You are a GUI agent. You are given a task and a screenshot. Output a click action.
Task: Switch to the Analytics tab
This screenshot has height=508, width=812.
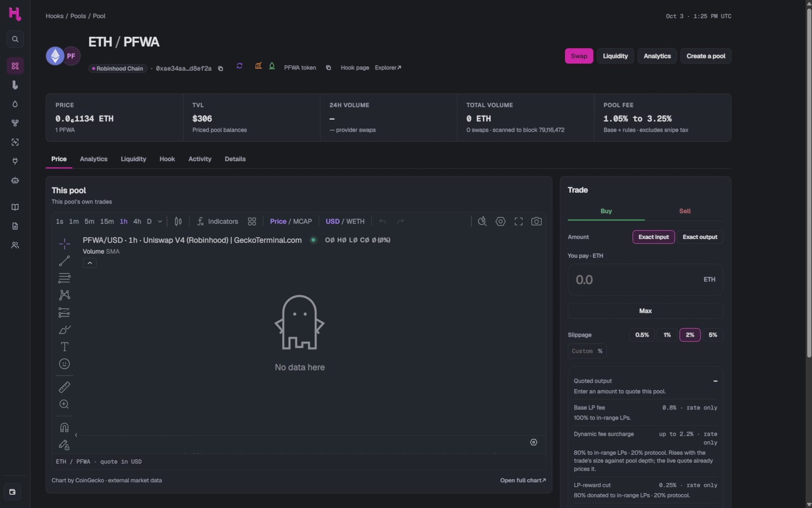94,159
